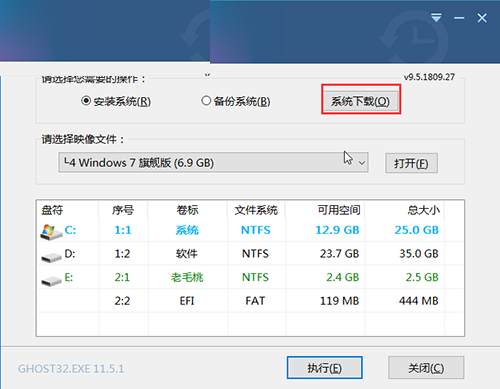The image size is (500, 389).
Task: Open the image file dropdown list
Action: [x=213, y=163]
